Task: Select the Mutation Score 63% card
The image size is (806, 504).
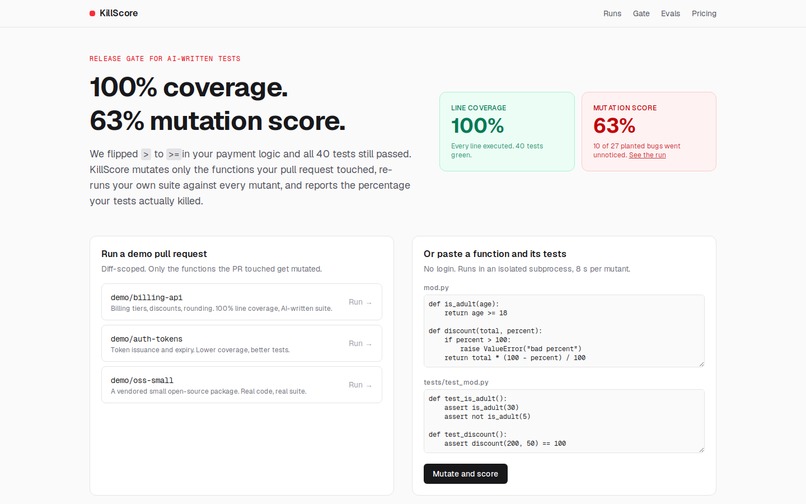Action: click(x=649, y=132)
